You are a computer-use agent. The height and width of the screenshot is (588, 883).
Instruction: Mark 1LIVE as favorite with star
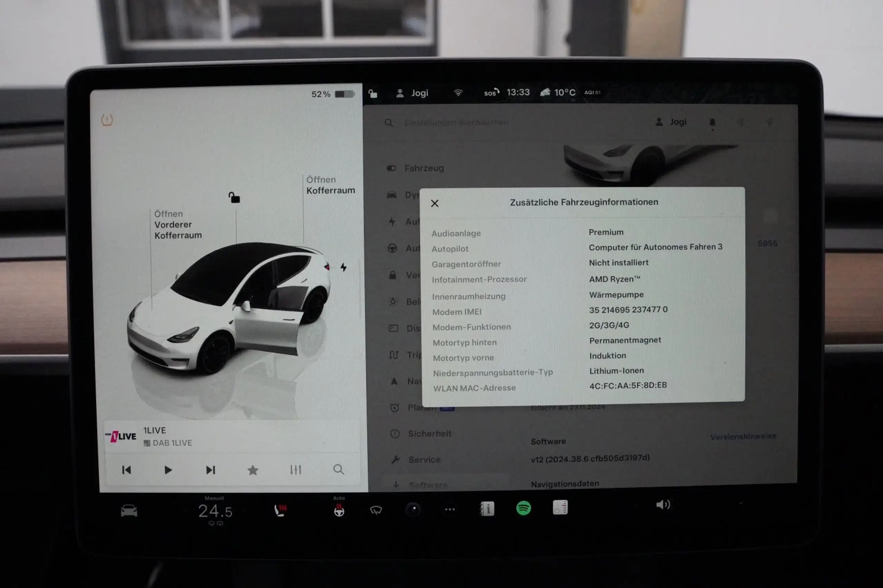(253, 470)
